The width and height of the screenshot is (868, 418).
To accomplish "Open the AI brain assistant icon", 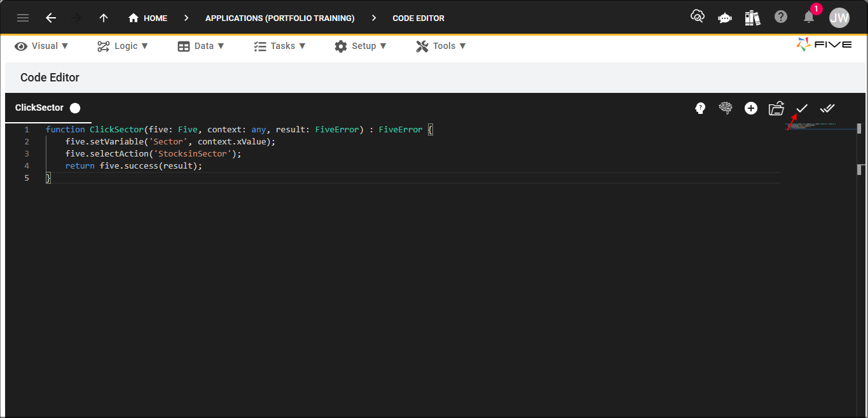I will (726, 108).
